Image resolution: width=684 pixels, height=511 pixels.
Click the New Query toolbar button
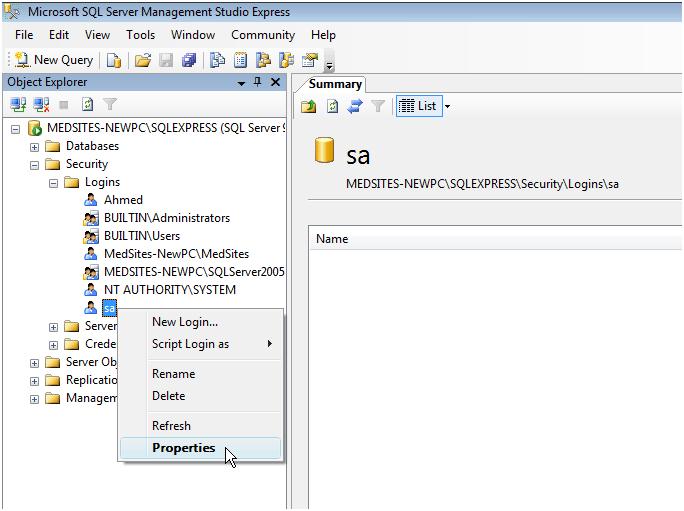coord(54,60)
